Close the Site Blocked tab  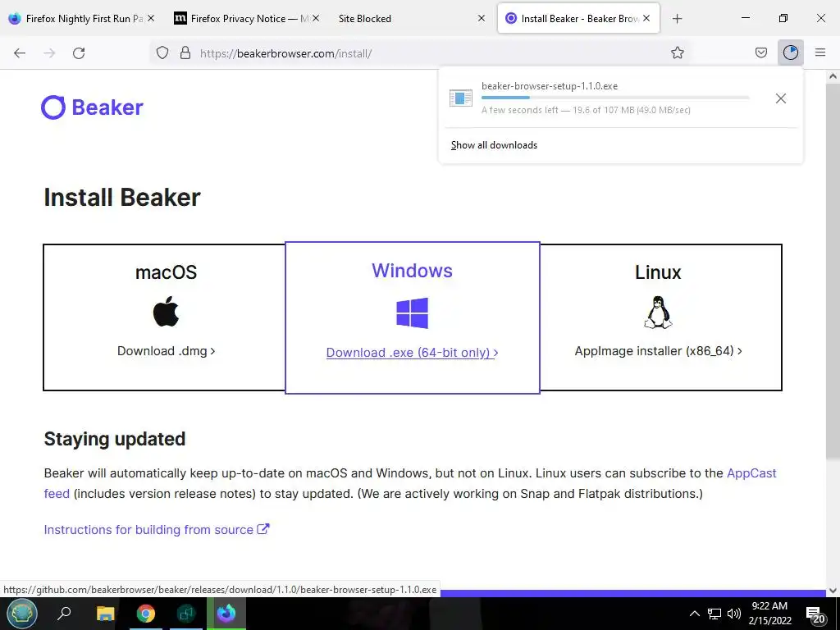click(x=481, y=18)
